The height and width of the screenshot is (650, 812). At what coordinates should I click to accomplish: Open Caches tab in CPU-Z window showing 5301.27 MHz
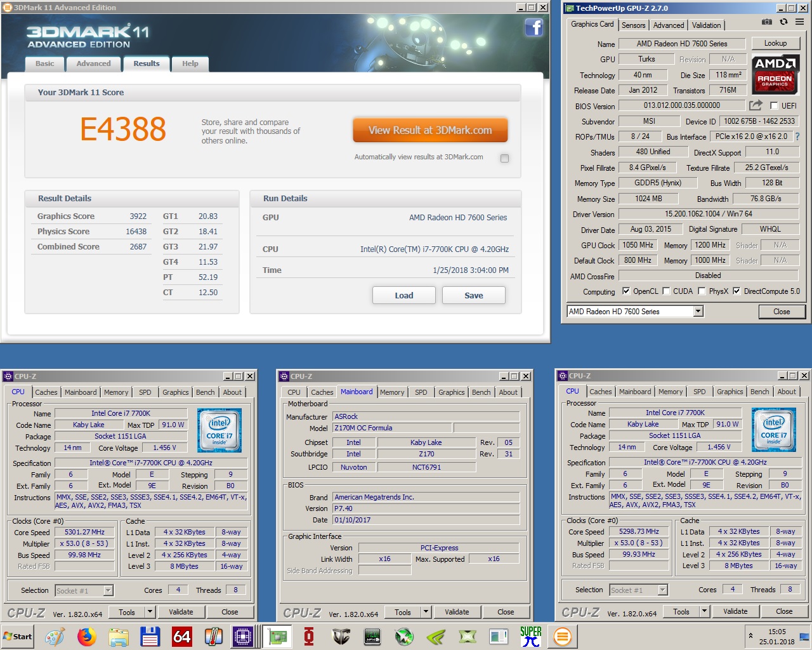click(x=46, y=392)
